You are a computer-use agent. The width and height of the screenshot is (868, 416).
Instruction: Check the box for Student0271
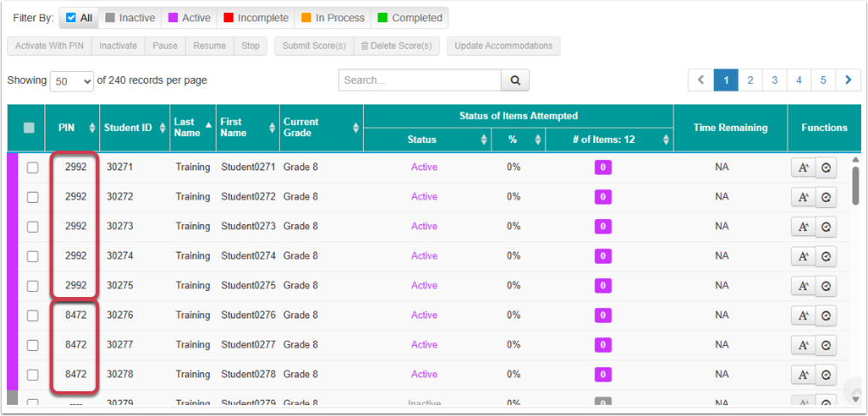tap(33, 167)
